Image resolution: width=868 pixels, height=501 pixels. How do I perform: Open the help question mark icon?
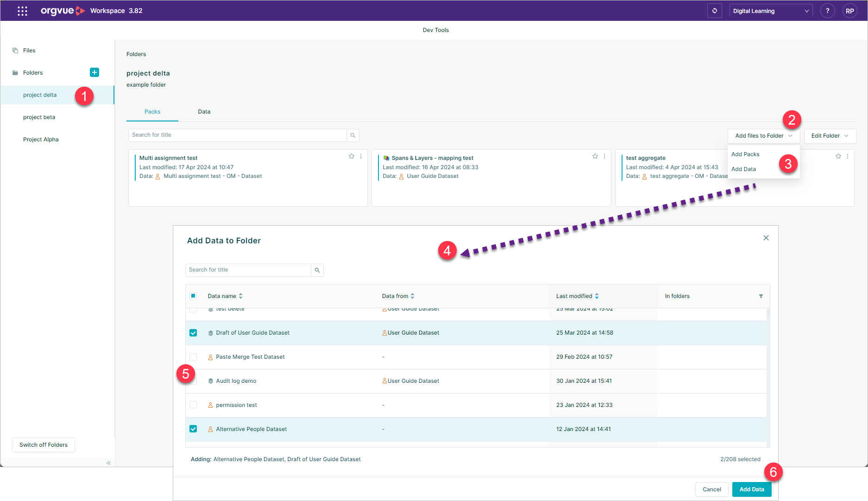(827, 11)
